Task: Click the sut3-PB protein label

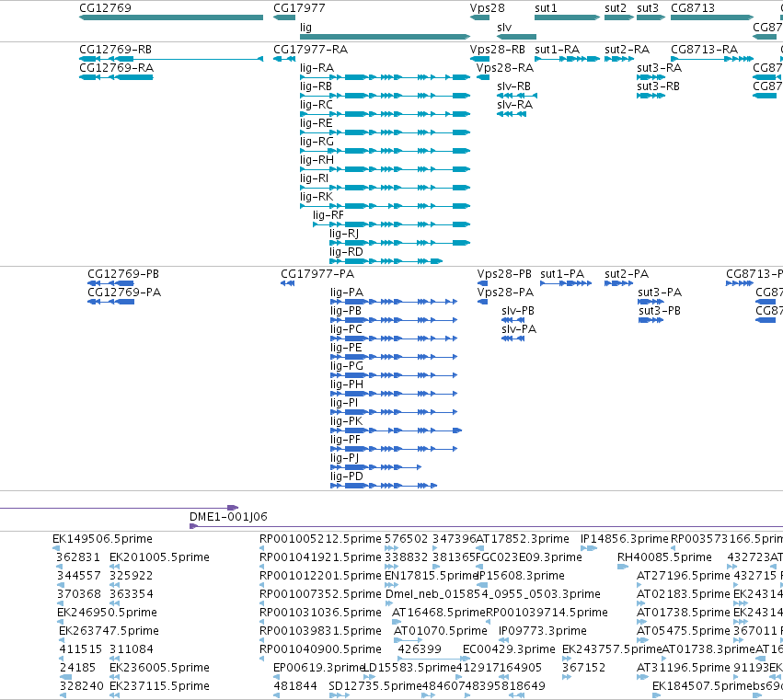Action: coord(660,311)
